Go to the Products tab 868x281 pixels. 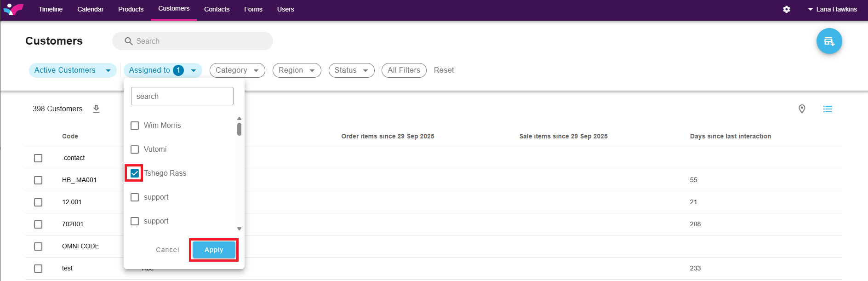point(131,9)
